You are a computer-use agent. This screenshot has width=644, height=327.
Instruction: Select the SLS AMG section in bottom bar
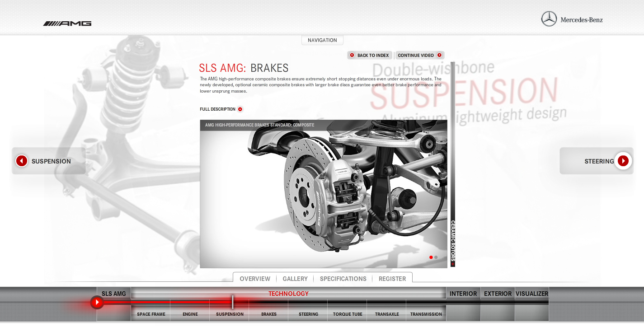click(x=114, y=294)
